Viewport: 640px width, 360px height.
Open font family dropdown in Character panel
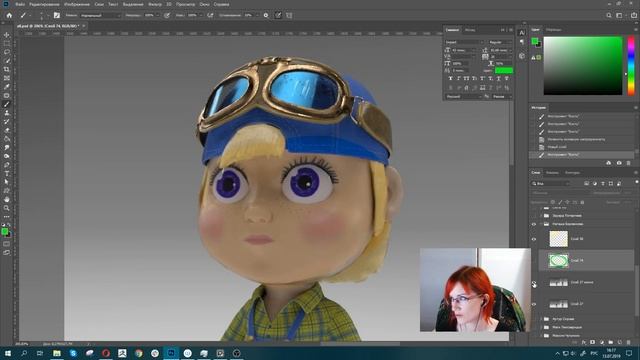[x=464, y=42]
